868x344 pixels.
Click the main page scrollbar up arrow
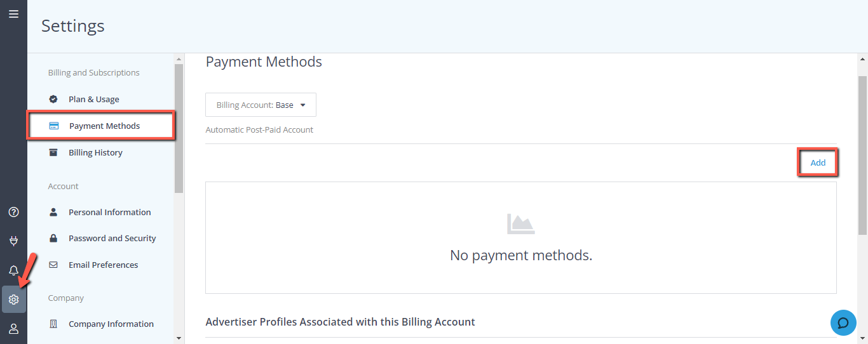tap(862, 58)
